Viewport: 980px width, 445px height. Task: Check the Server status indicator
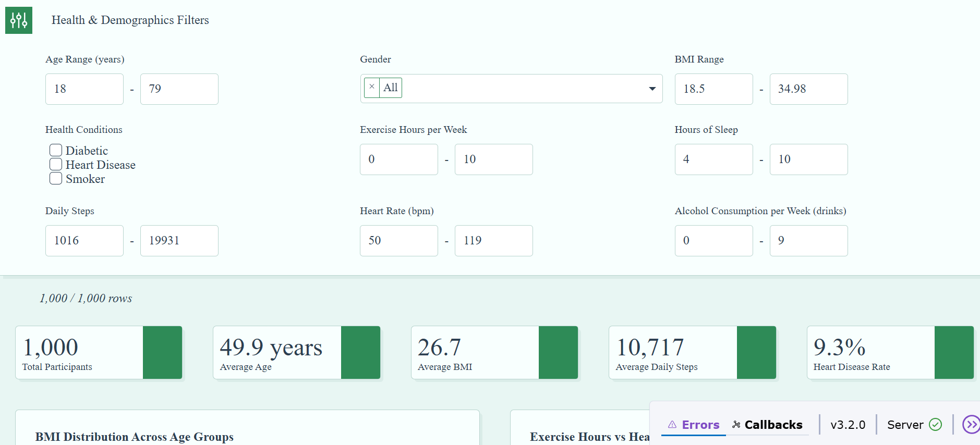(914, 425)
